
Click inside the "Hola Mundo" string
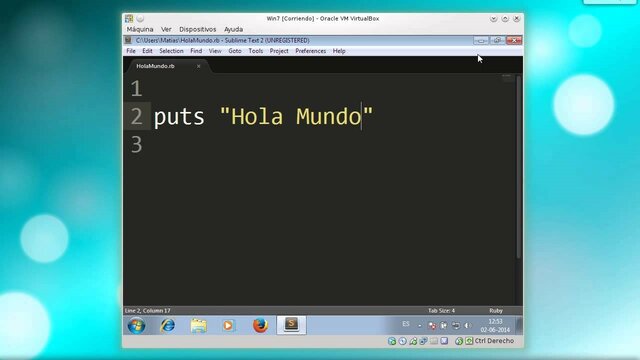296,116
